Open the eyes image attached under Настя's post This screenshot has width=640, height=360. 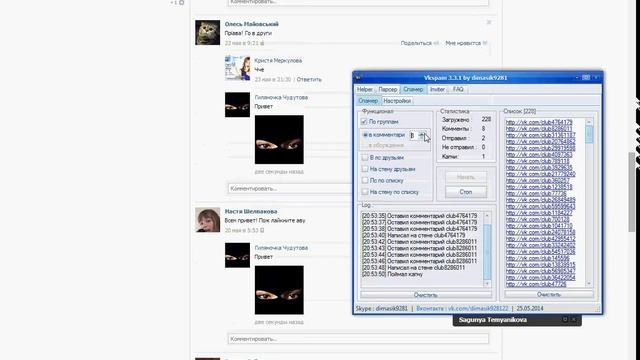(279, 290)
